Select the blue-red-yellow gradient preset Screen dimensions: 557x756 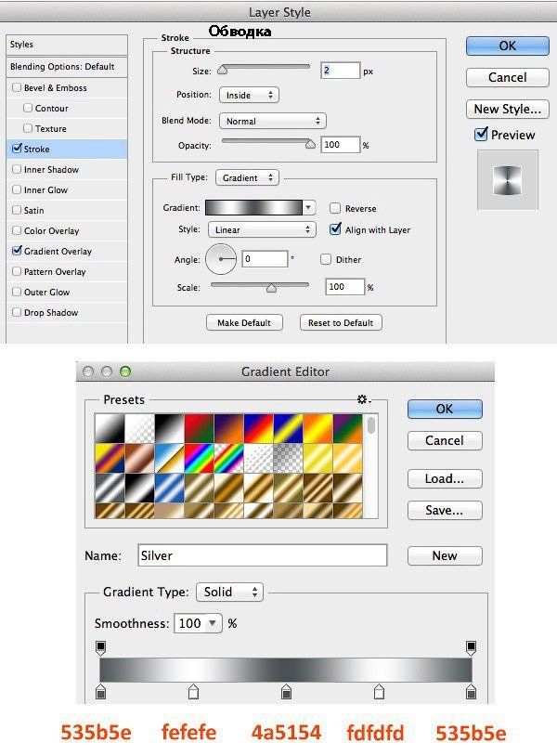tap(258, 428)
